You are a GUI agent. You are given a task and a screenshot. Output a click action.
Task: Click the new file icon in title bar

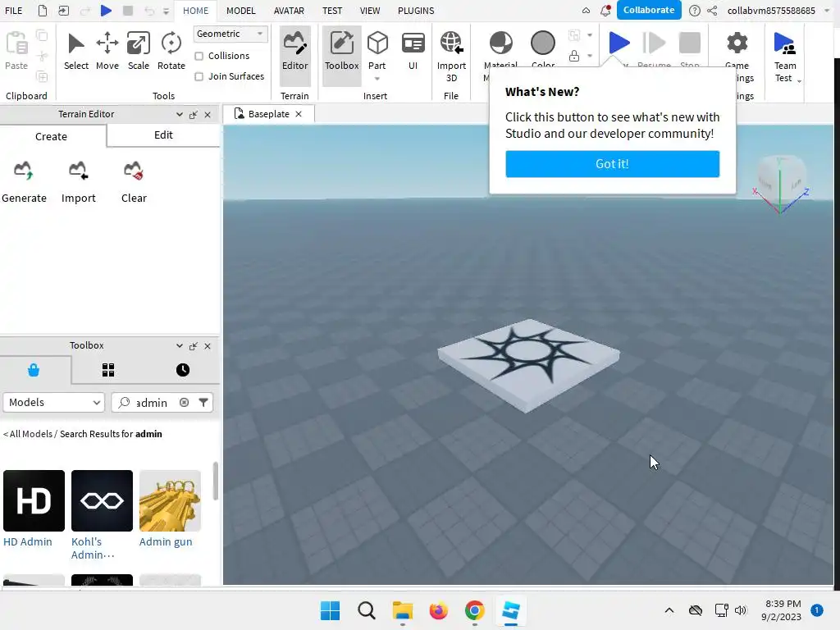point(43,11)
